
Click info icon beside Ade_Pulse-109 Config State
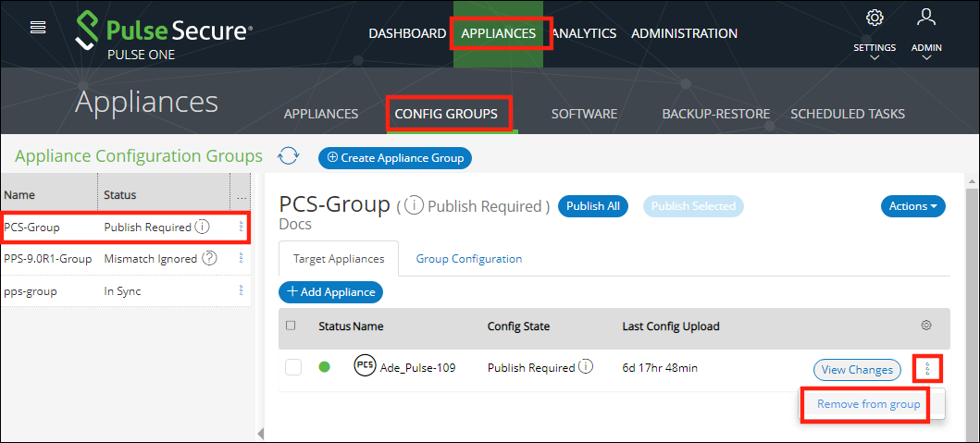[585, 367]
